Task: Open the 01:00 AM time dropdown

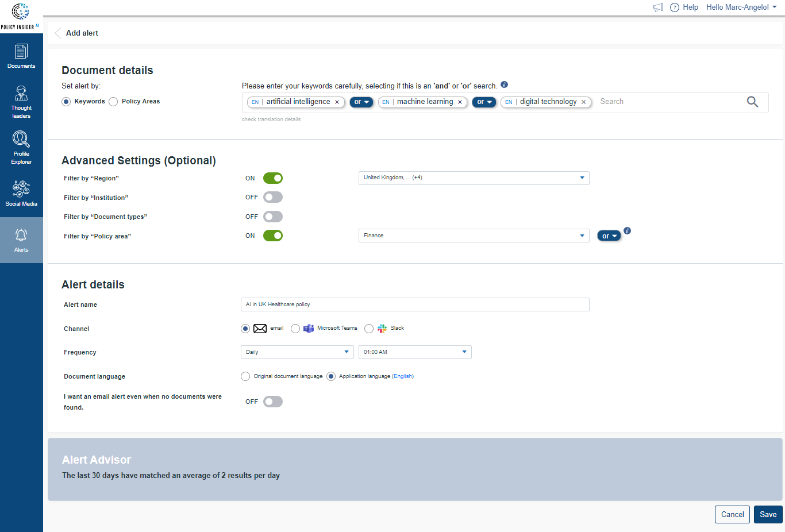Action: coord(414,352)
